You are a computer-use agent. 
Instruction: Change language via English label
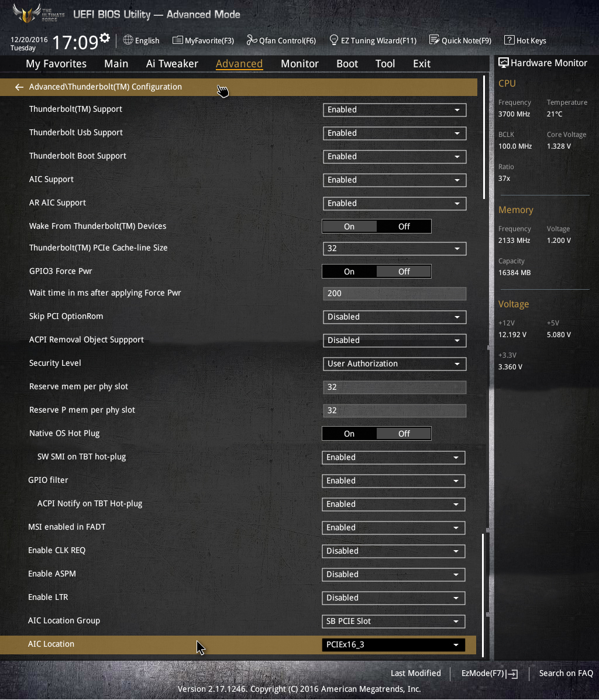[147, 40]
